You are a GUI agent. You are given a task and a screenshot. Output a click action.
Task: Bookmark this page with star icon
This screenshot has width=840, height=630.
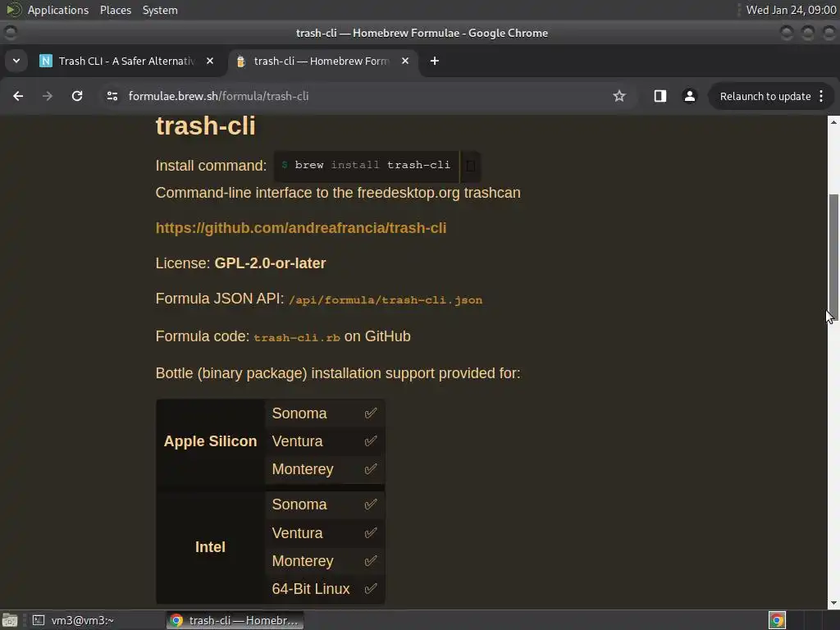point(619,96)
